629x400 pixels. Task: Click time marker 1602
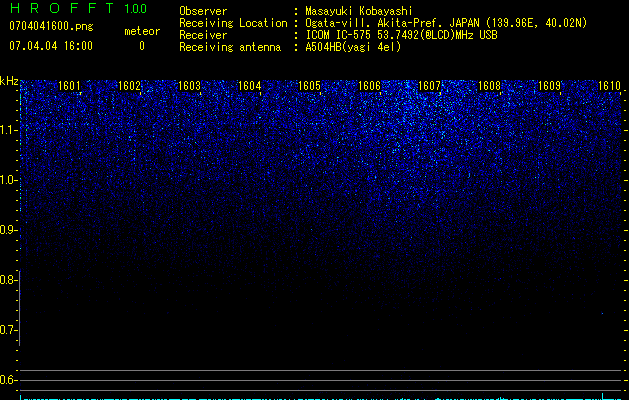pyautogui.click(x=130, y=85)
